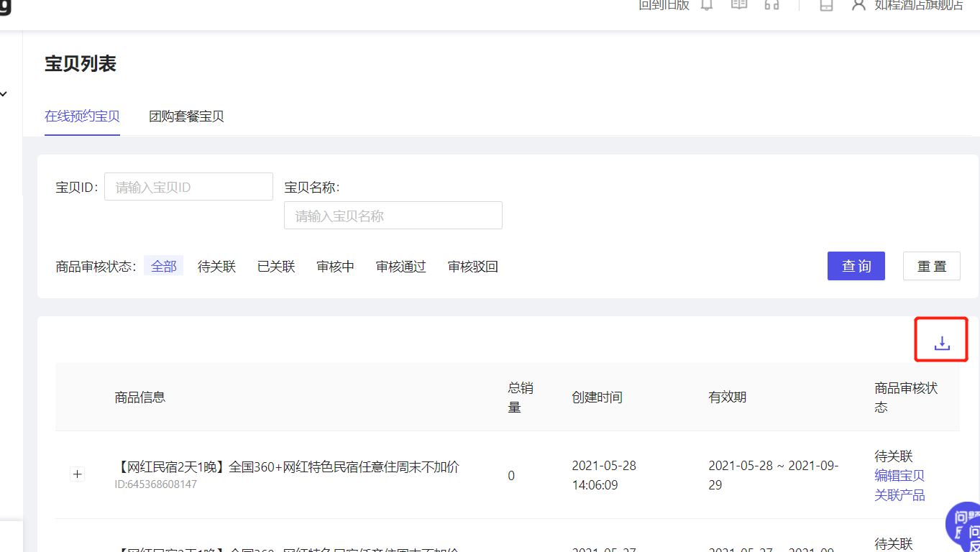The image size is (980, 552).
Task: Switch to the 在线预约宝贝 tab
Action: point(82,116)
